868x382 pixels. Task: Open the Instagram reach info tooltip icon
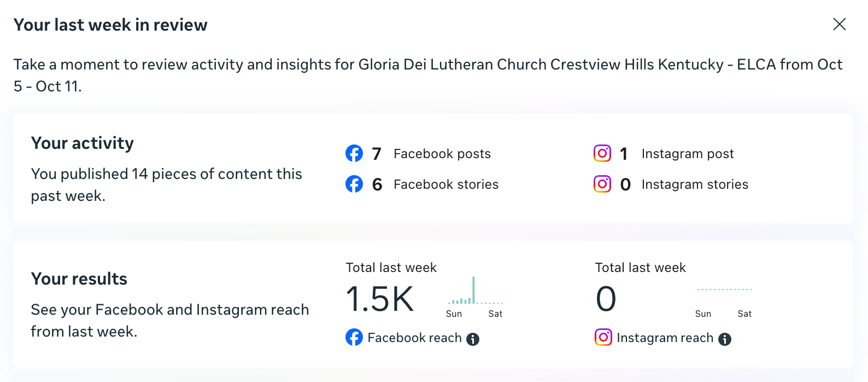point(725,339)
